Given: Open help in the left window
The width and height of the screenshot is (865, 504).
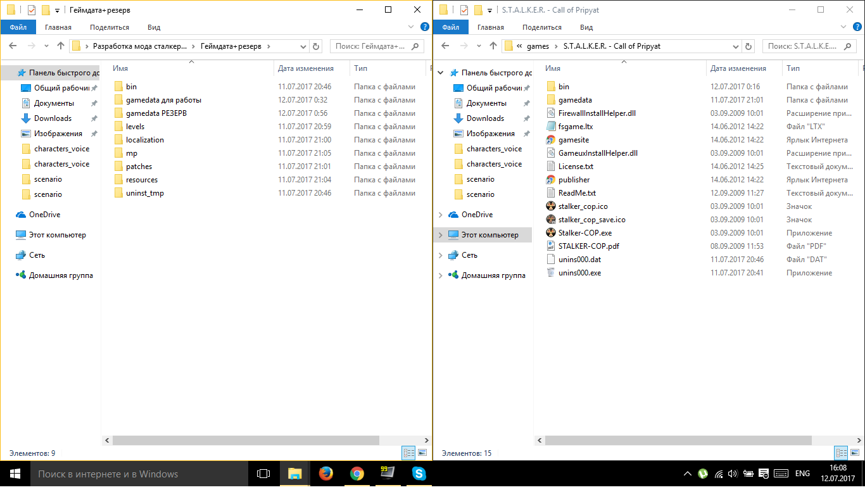Looking at the screenshot, I should pos(425,27).
